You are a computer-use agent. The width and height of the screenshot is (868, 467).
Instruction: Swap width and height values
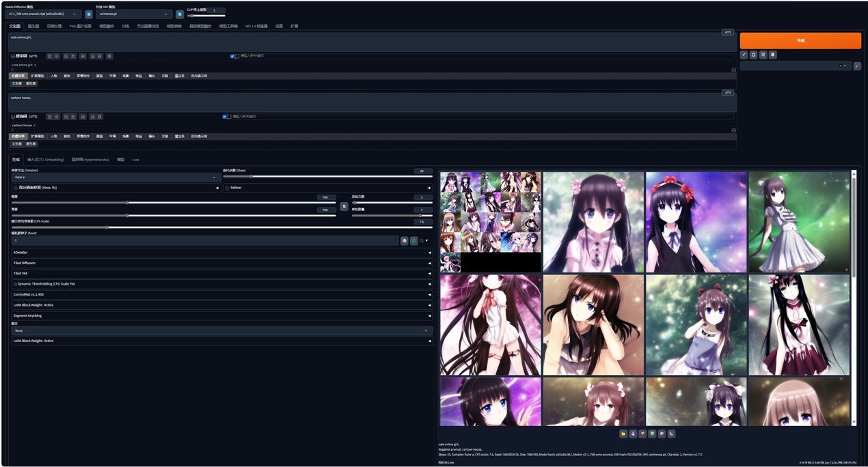pos(344,206)
